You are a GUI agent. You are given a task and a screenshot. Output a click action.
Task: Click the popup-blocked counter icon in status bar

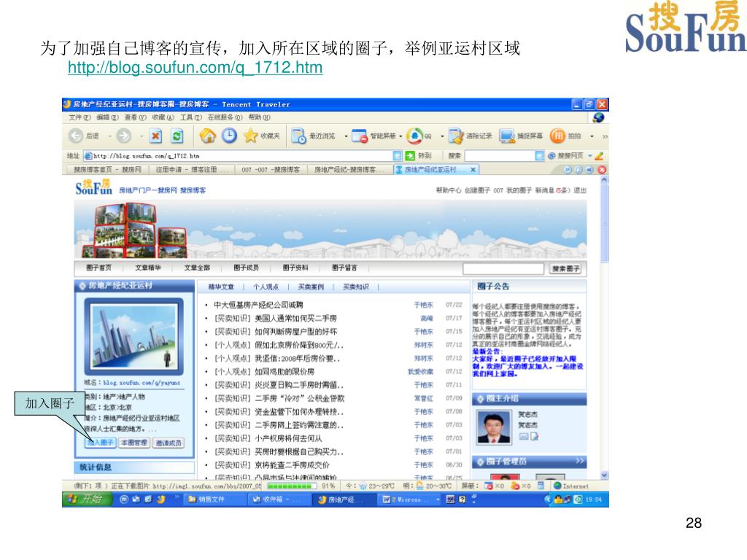pos(488,486)
